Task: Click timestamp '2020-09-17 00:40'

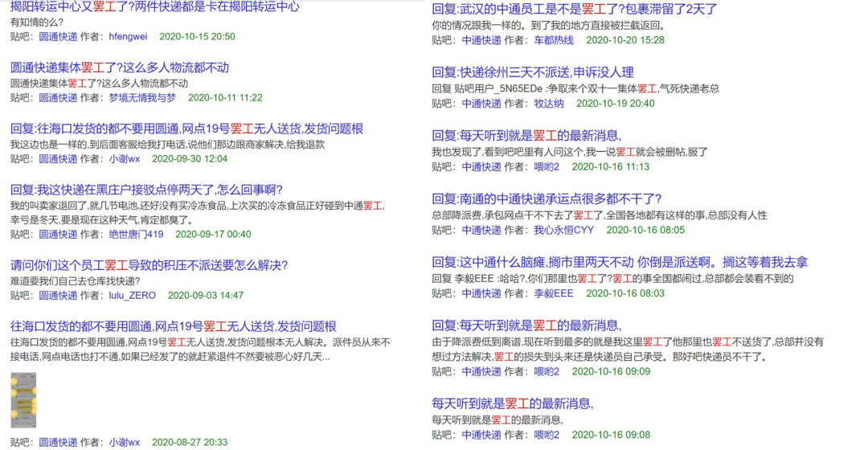Action: coord(213,234)
